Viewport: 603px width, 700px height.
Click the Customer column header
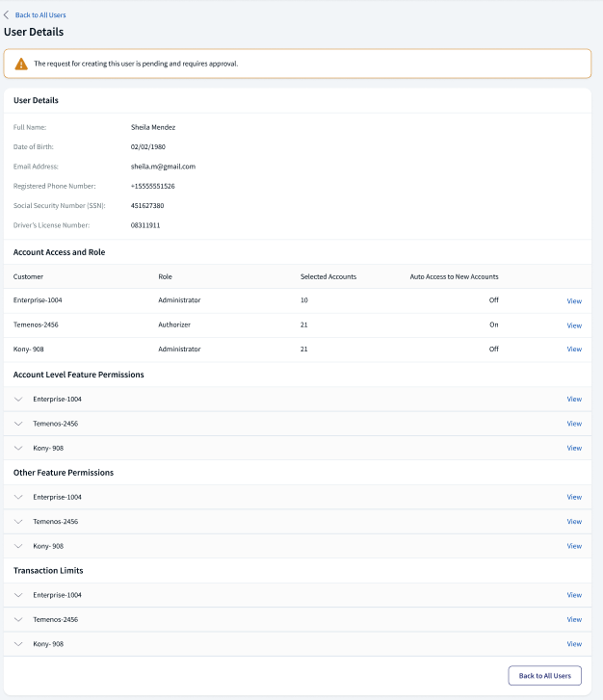(x=28, y=276)
